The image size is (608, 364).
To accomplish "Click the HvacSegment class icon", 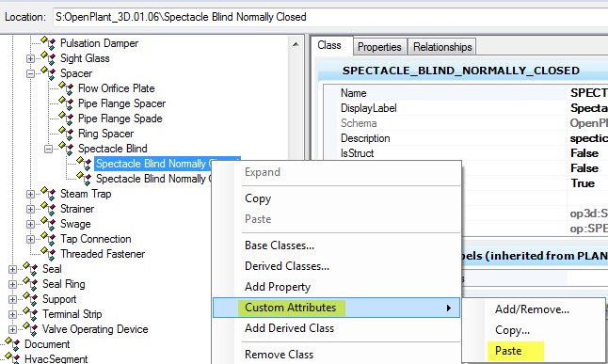I will coord(12,358).
